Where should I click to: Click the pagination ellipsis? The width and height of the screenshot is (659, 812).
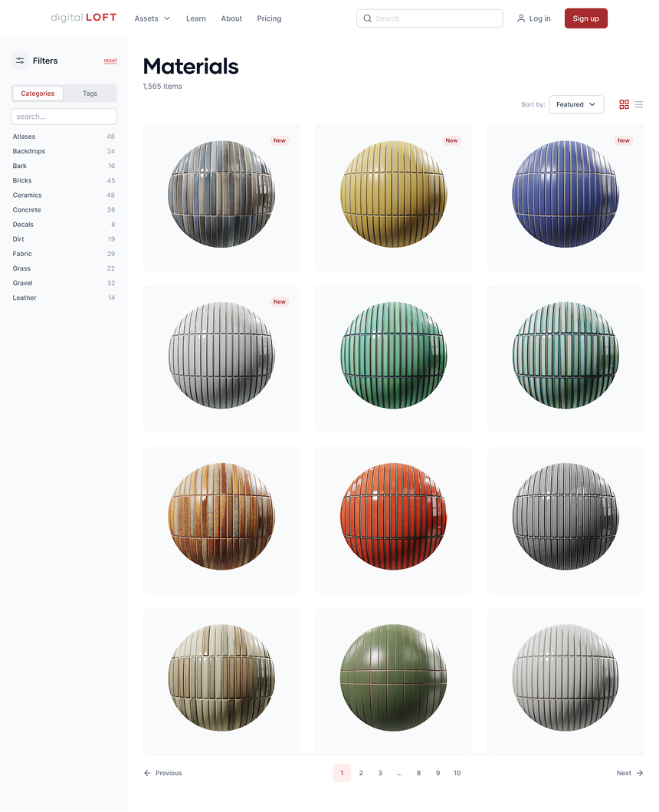(x=399, y=773)
